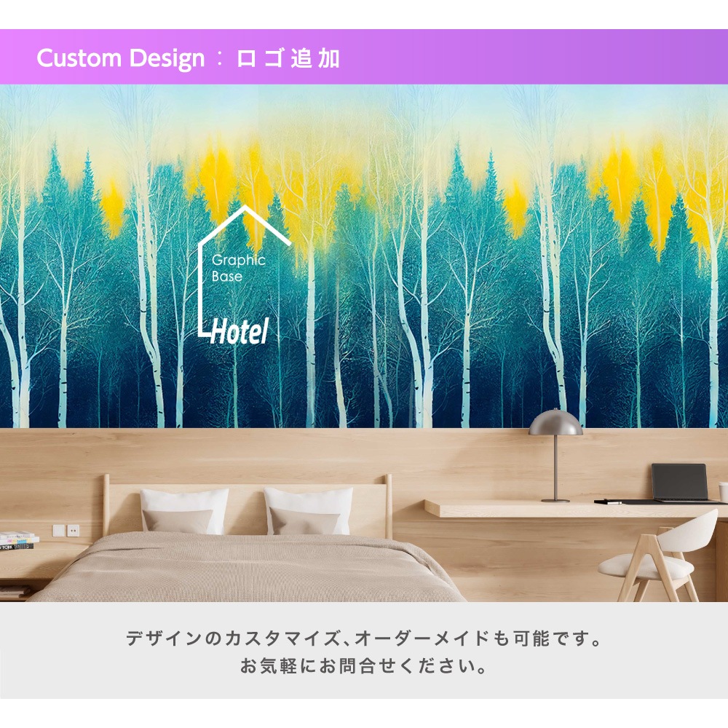
Task: Click the Graphic Base text inside logo
Action: pyautogui.click(x=238, y=268)
